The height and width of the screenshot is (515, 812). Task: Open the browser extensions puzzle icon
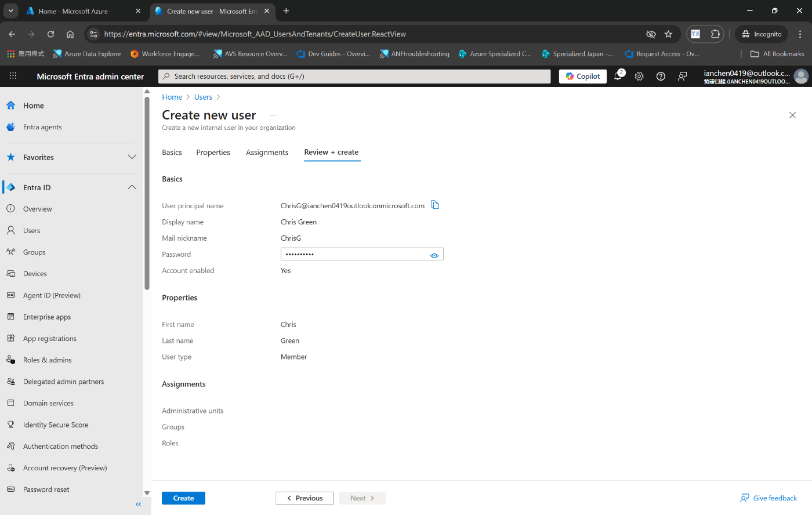(716, 34)
